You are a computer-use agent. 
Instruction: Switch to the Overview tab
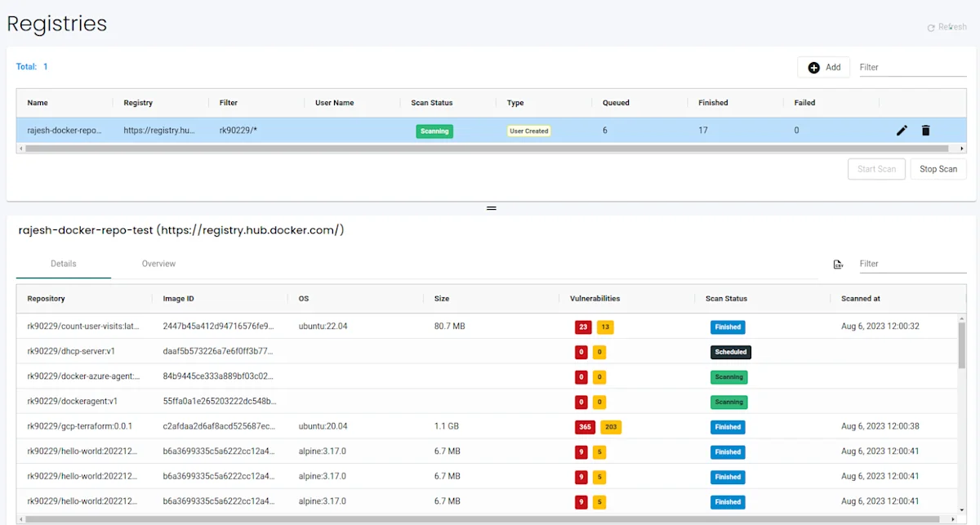click(158, 264)
